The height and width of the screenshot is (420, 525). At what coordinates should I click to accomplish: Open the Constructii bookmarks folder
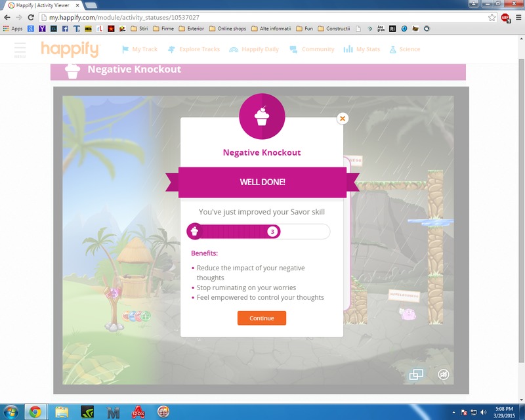(x=334, y=29)
